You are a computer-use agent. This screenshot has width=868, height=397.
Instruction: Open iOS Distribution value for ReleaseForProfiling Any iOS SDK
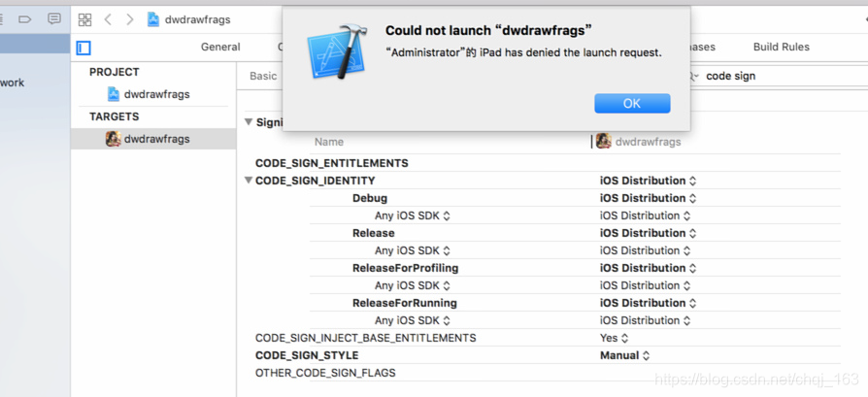[645, 285]
